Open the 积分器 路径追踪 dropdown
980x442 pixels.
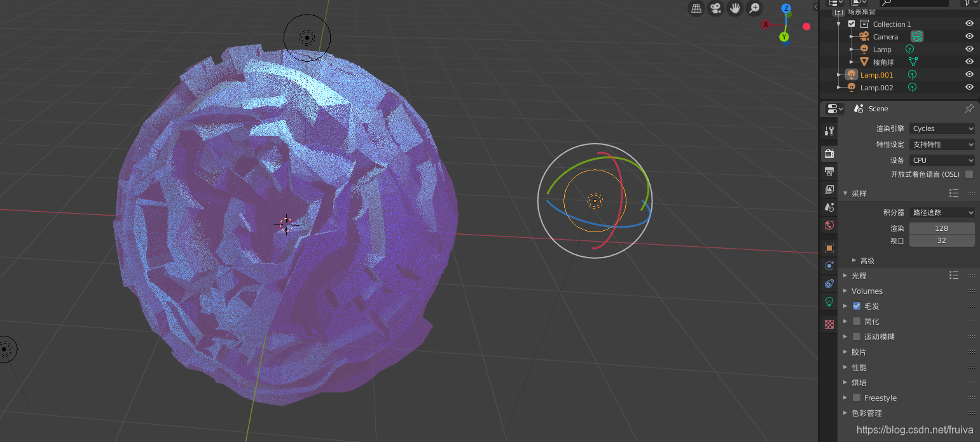[x=942, y=212]
